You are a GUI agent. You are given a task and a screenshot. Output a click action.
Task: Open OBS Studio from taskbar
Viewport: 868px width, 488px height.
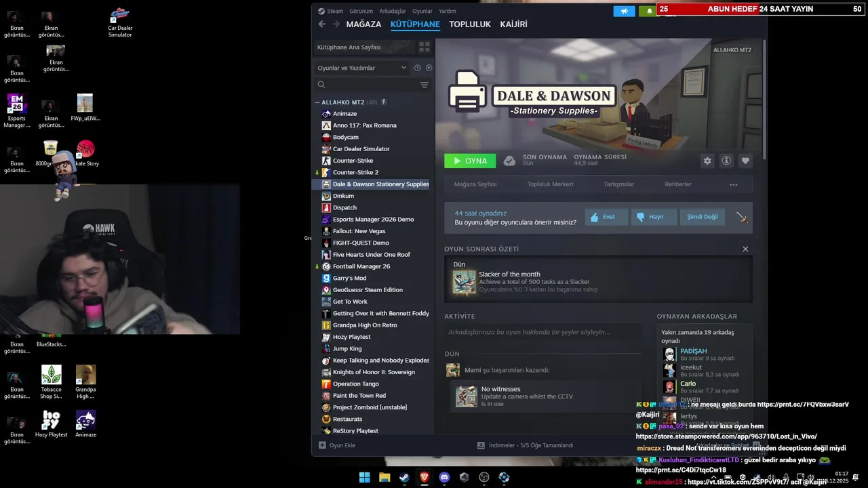pos(484,477)
